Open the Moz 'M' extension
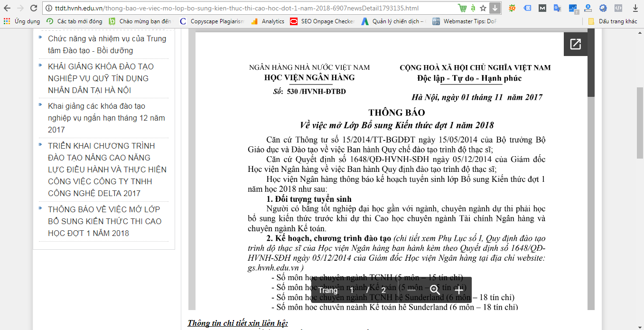Image resolution: width=644 pixels, height=330 pixels. point(542,8)
